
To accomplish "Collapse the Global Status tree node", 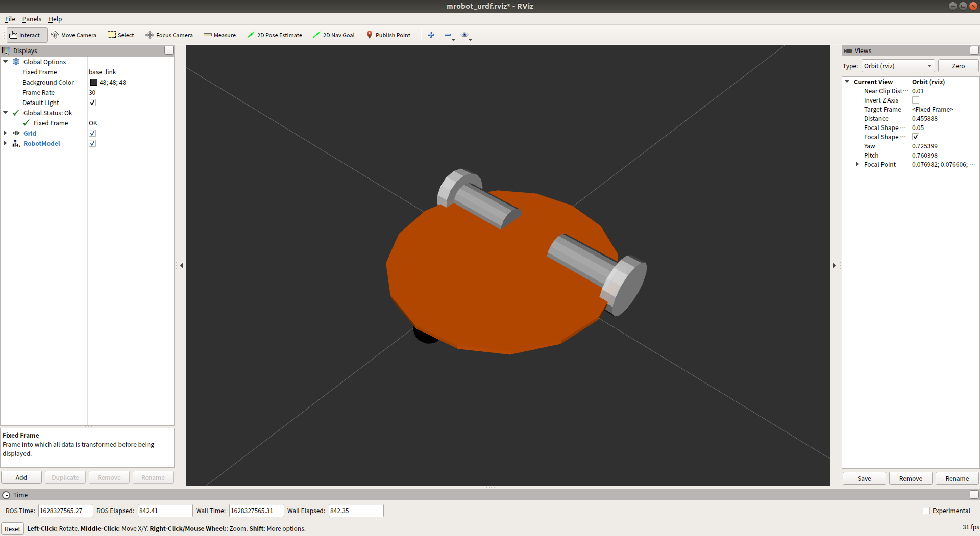I will [6, 113].
